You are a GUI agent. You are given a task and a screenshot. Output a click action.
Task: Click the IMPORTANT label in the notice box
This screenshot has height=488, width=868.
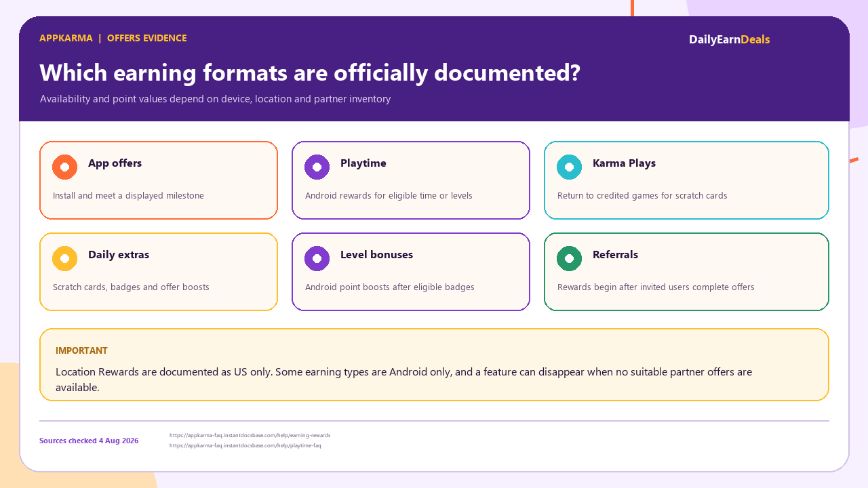[81, 350]
